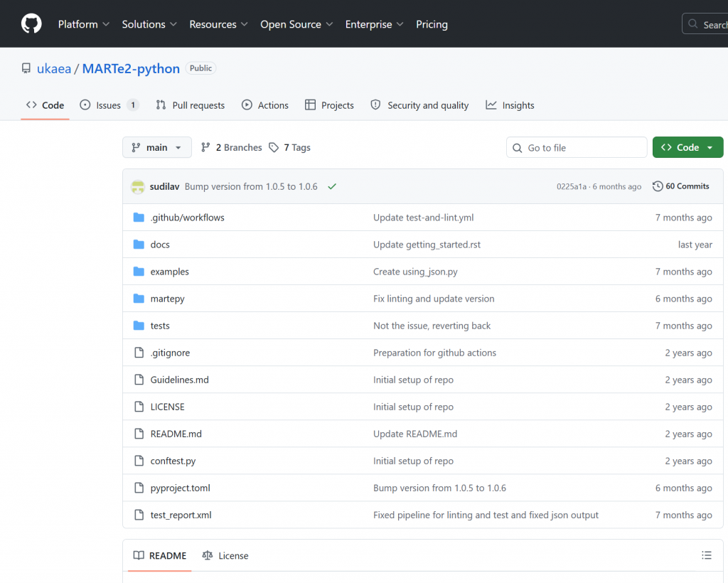Switch to the Issues tab
The image size is (728, 583).
(109, 105)
